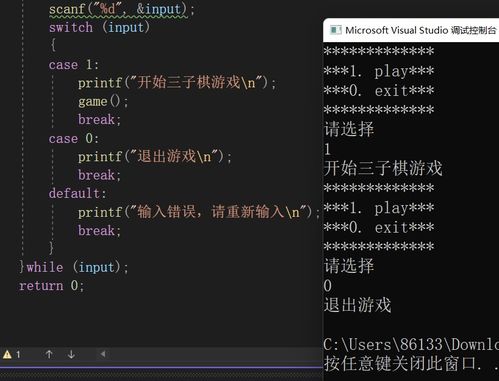Screen dimensions: 499x381
Task: Click the first '***1. play***' console line
Action: pos(379,71)
